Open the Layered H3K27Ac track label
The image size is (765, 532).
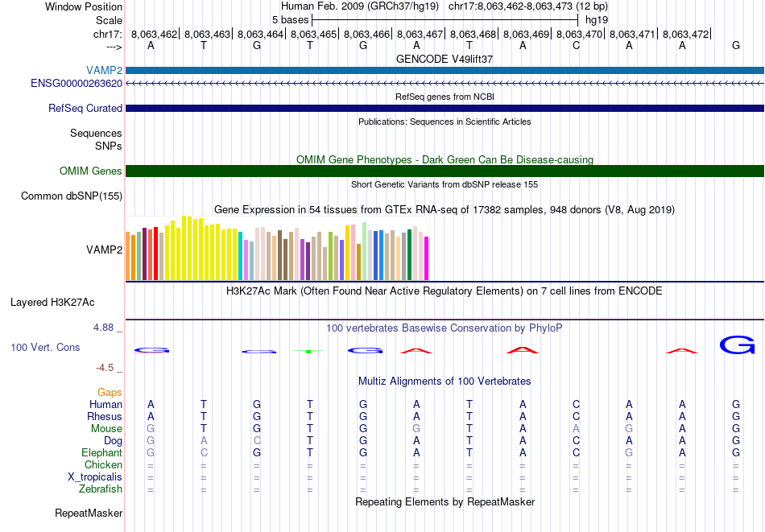tap(52, 303)
